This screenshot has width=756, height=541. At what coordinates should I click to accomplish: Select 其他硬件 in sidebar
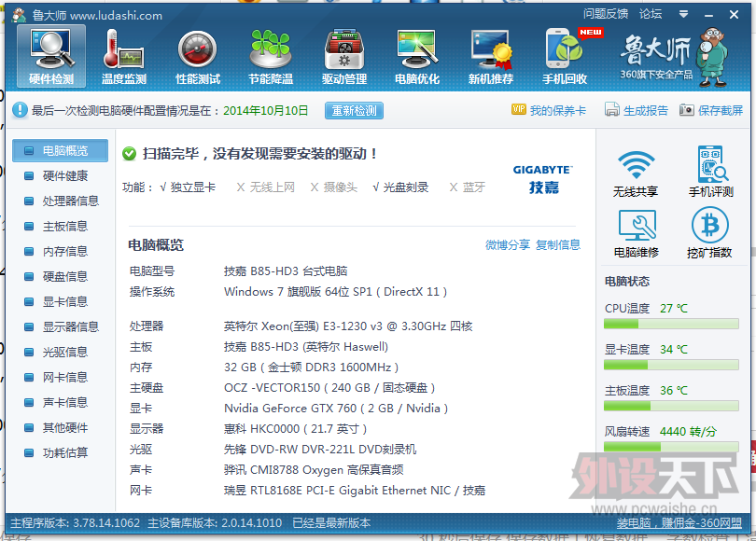(x=61, y=428)
